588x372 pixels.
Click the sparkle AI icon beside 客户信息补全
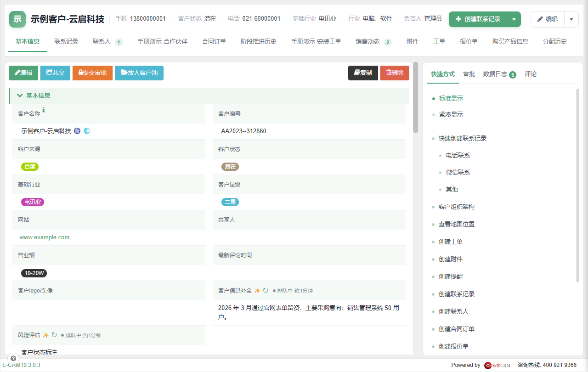[x=257, y=291]
